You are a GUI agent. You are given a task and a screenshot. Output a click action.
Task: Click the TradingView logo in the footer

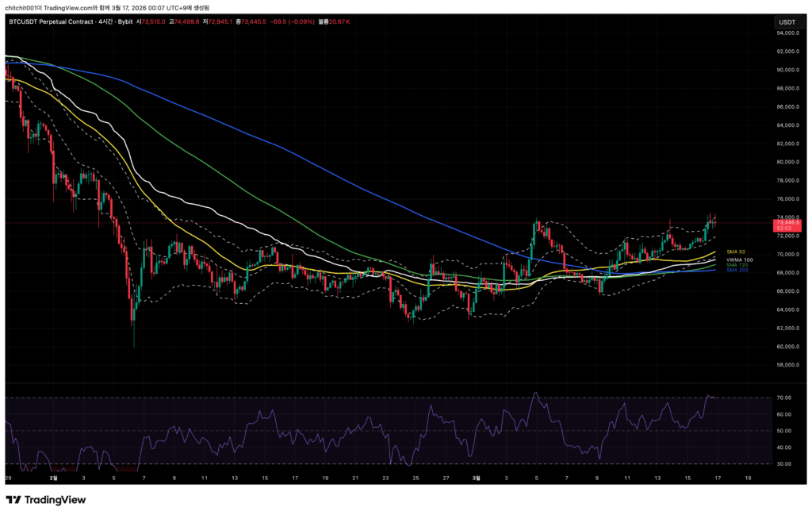click(46, 500)
